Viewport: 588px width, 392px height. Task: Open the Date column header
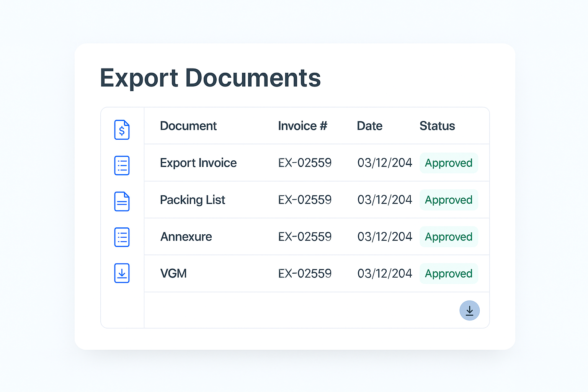[369, 126]
